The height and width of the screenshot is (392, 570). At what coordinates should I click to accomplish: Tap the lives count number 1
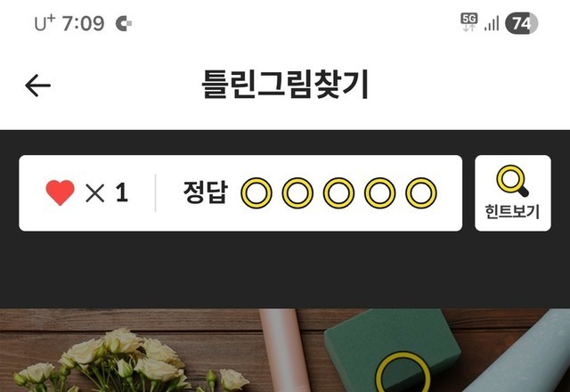(122, 192)
